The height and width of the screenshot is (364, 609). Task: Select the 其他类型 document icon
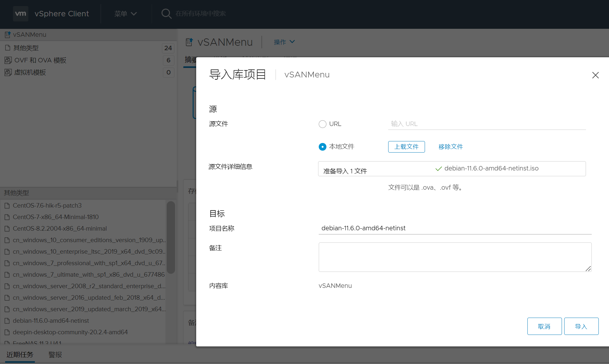click(x=8, y=48)
